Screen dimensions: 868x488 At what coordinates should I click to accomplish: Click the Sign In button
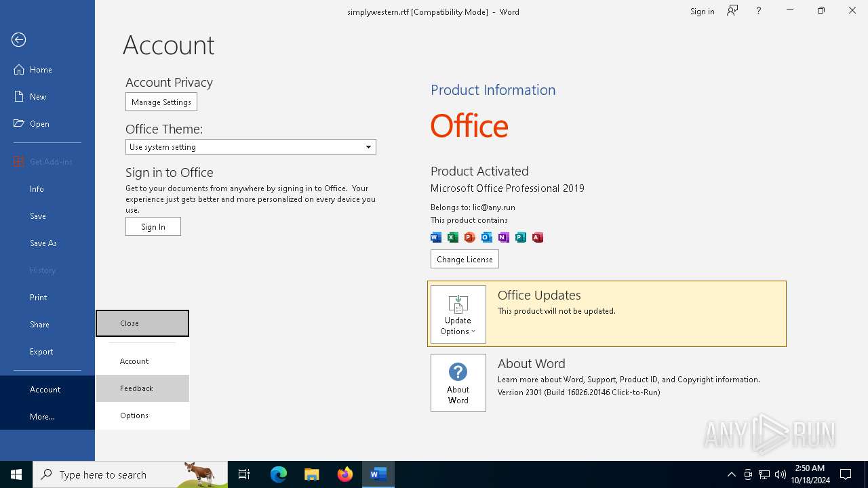click(x=153, y=227)
